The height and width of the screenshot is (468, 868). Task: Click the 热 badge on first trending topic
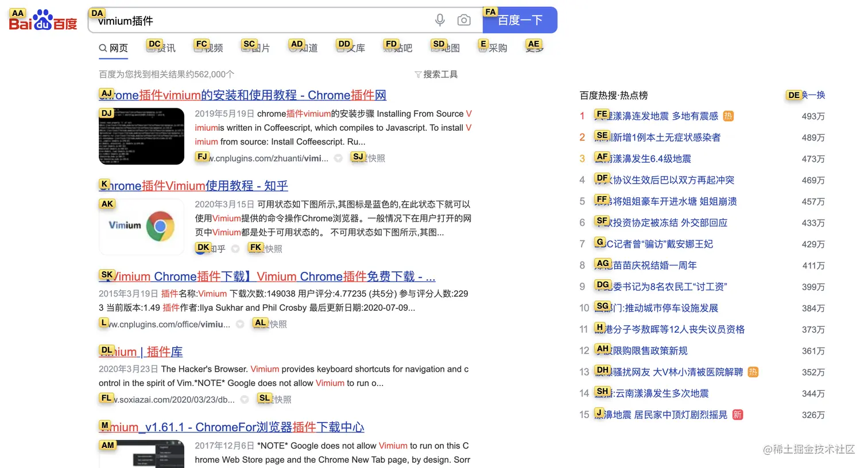(x=728, y=116)
